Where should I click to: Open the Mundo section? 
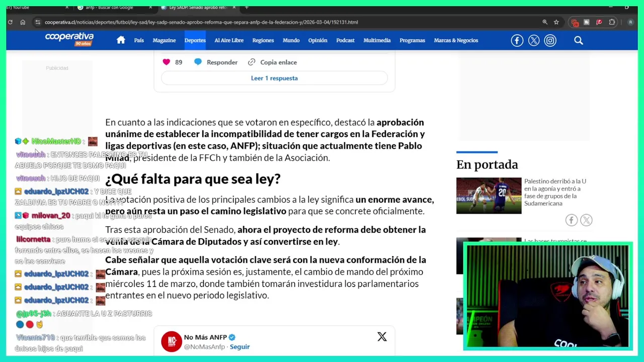[x=291, y=40]
